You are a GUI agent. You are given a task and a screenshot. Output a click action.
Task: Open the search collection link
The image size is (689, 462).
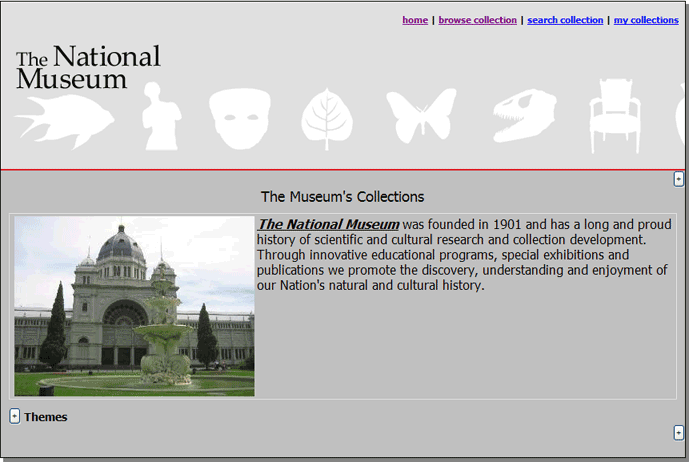point(565,20)
